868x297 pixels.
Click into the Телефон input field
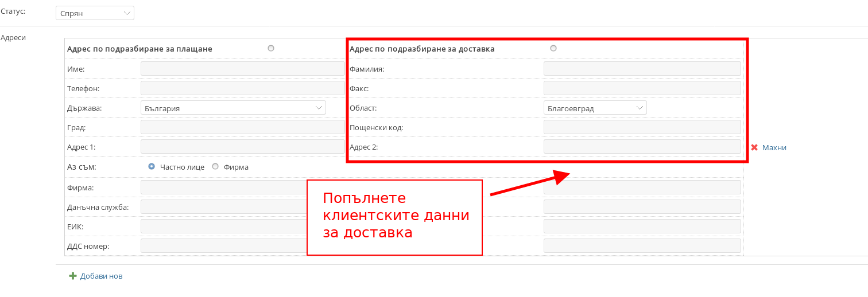pos(242,88)
